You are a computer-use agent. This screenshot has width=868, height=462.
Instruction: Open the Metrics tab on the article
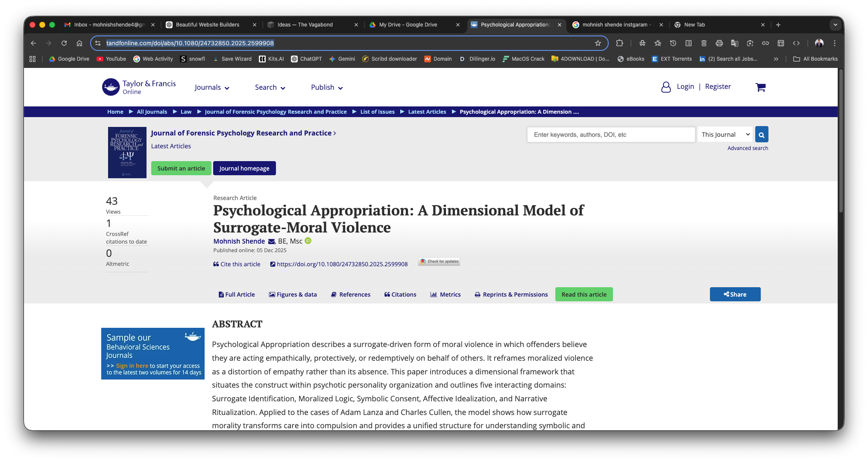(x=446, y=294)
